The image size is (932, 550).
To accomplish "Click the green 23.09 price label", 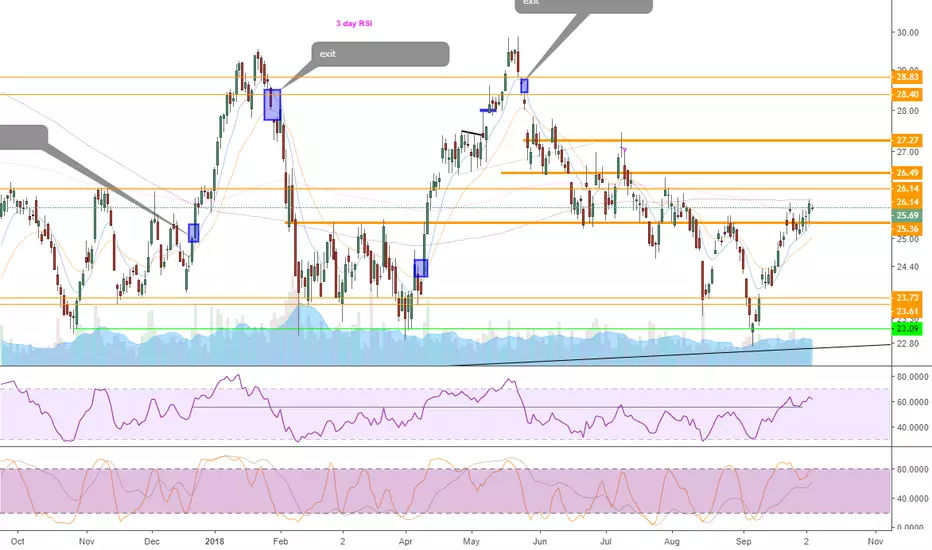I will [x=907, y=329].
